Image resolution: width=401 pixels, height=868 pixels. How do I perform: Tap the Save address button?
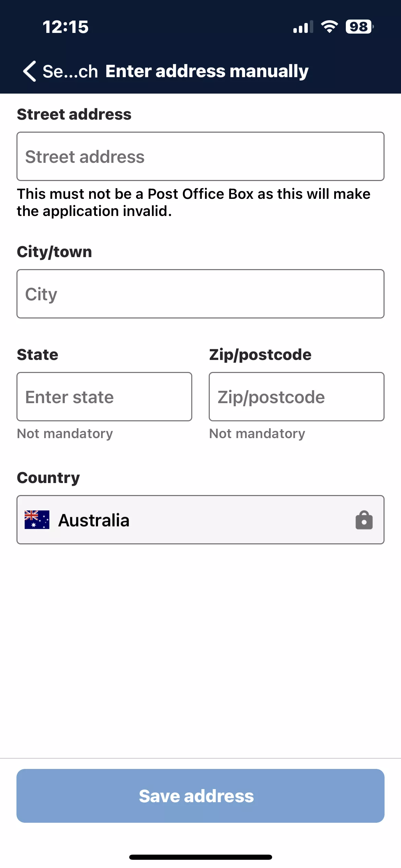click(200, 796)
